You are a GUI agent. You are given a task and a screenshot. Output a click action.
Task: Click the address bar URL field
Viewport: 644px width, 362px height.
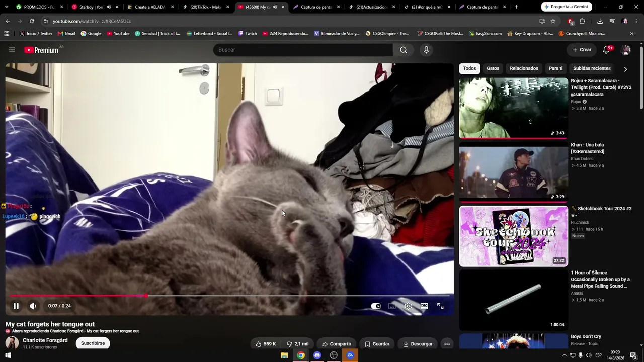[x=289, y=21]
